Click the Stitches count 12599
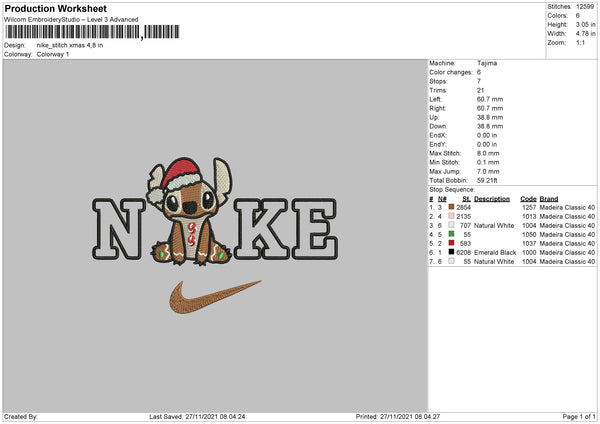 (585, 7)
